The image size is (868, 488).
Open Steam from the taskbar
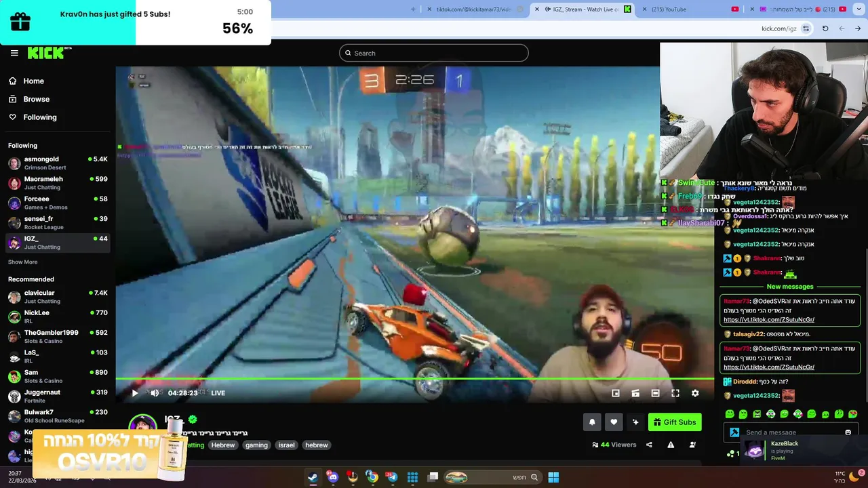(x=313, y=477)
